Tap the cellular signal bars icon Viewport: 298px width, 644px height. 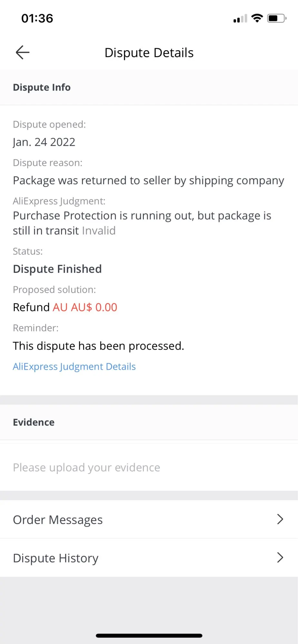tap(240, 19)
